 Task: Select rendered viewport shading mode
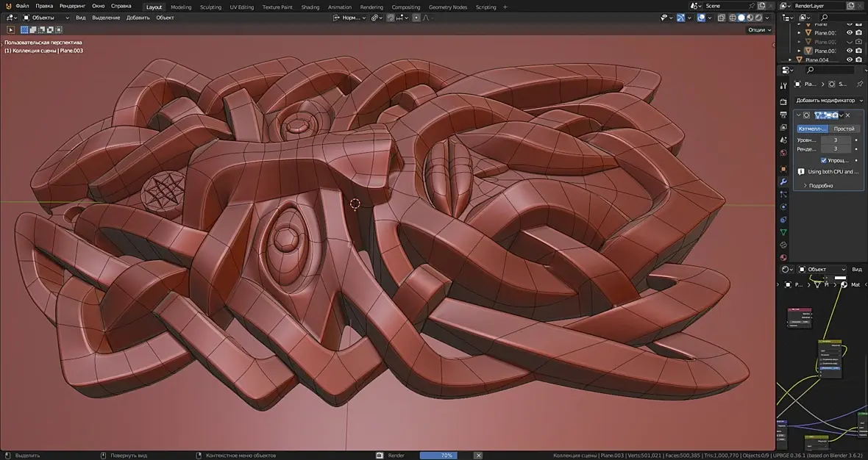coord(759,18)
